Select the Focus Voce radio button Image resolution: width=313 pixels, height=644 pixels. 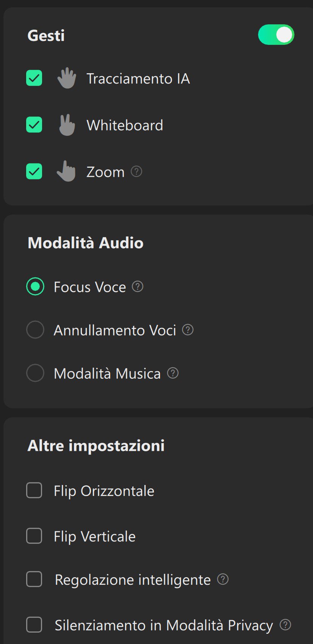click(35, 287)
